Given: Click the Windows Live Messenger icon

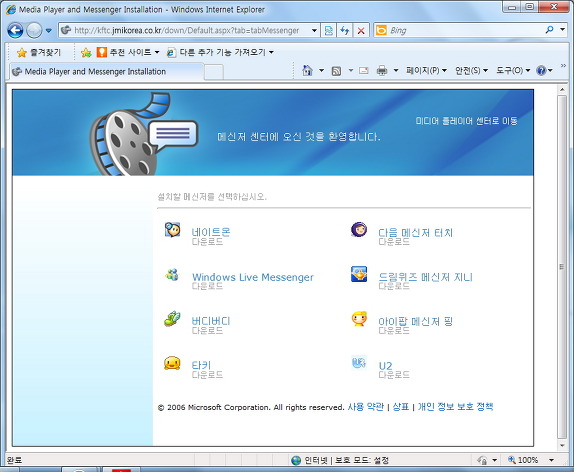Looking at the screenshot, I should [172, 274].
